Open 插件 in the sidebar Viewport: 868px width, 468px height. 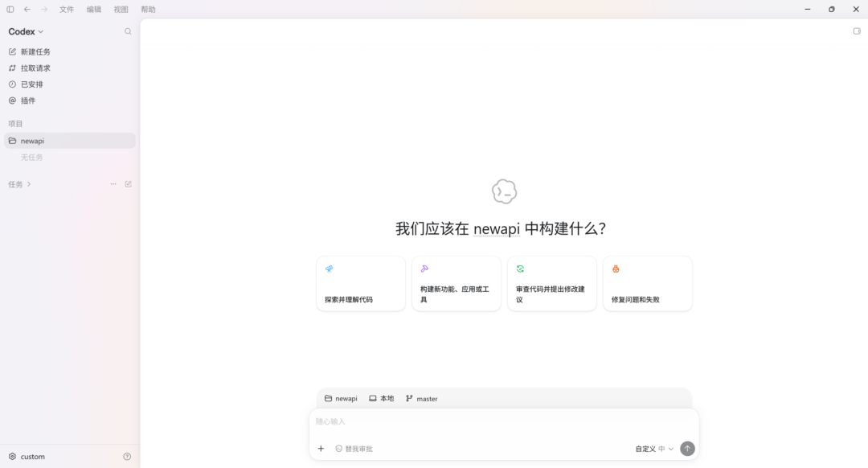(70, 101)
